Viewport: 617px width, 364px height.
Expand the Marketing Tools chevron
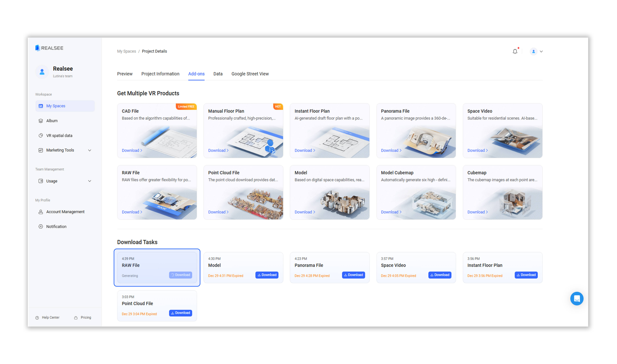[x=90, y=150]
